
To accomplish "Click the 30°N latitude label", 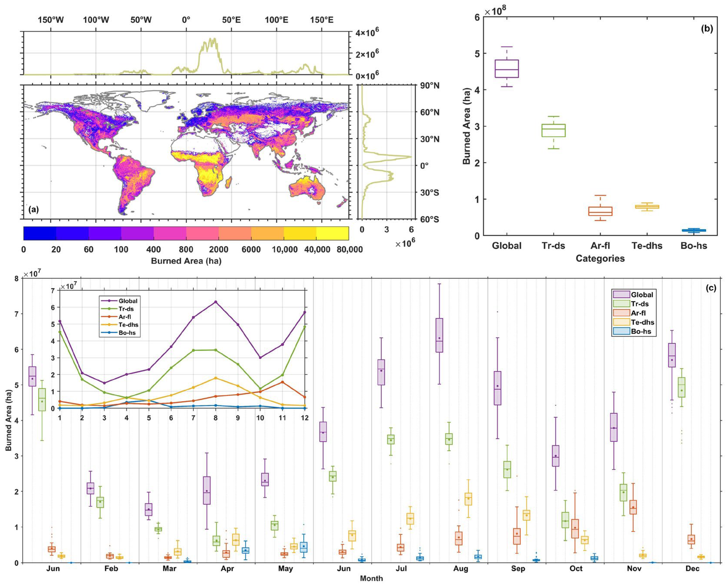I will point(429,139).
